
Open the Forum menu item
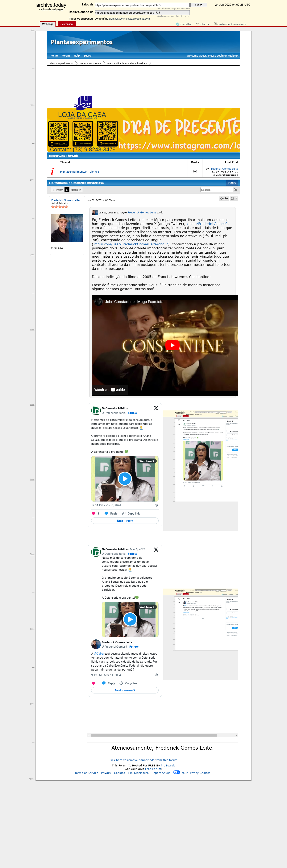coord(66,56)
